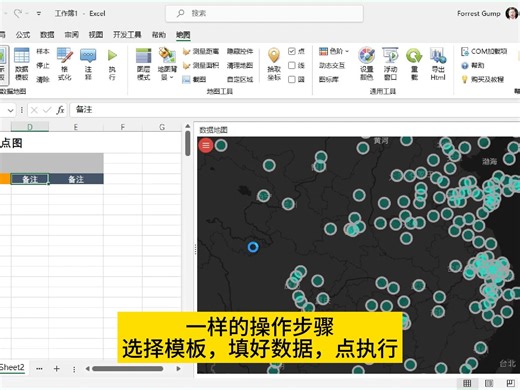The height and width of the screenshot is (390, 520).
Task: Click the 测量距离 measure distance tool
Action: (201, 51)
